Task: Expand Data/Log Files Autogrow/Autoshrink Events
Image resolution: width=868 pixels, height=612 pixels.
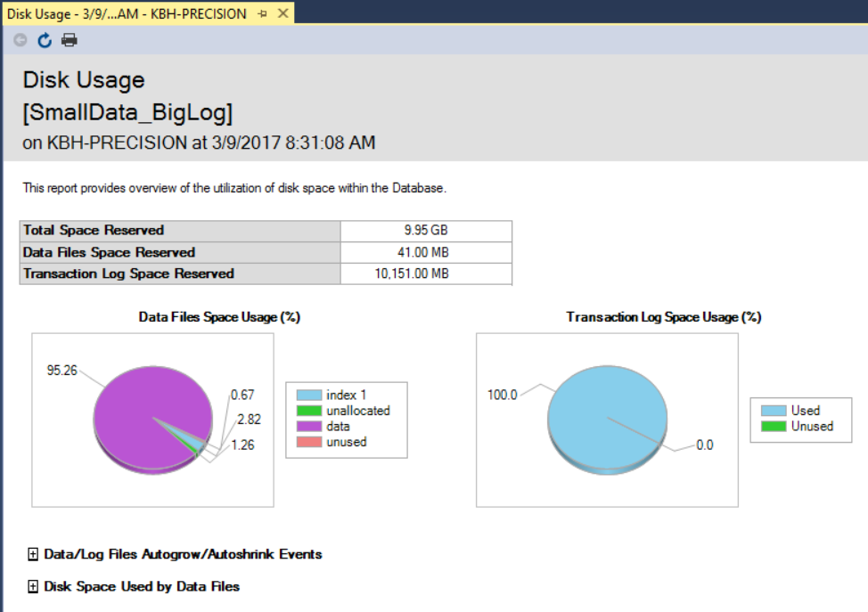Action: pos(34,554)
